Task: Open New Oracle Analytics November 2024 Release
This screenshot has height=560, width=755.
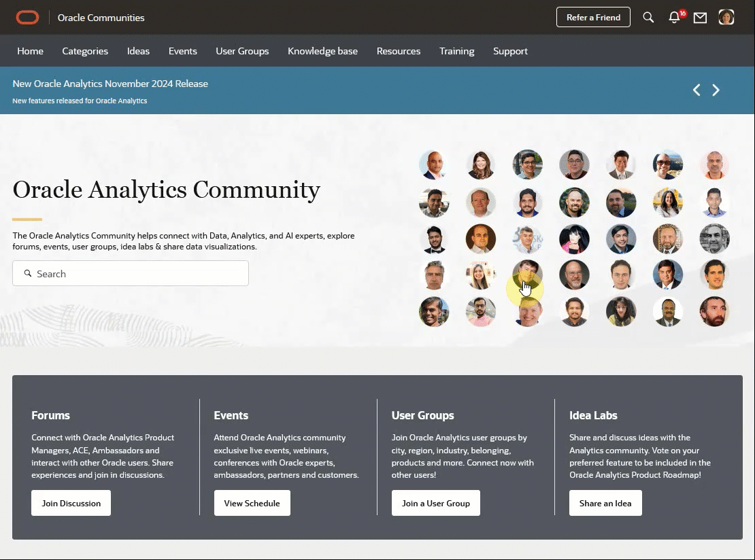Action: coord(110,84)
